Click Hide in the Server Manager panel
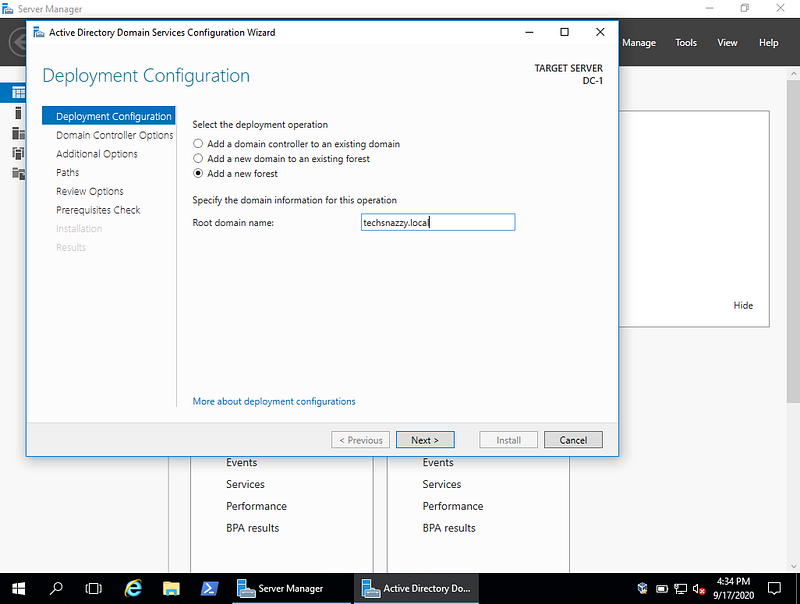Viewport: 800px width, 604px height. point(743,306)
